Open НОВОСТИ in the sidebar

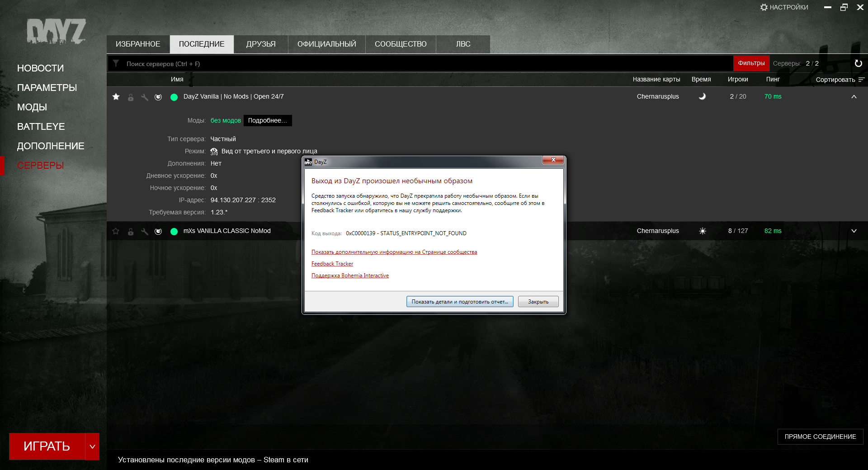pos(40,68)
